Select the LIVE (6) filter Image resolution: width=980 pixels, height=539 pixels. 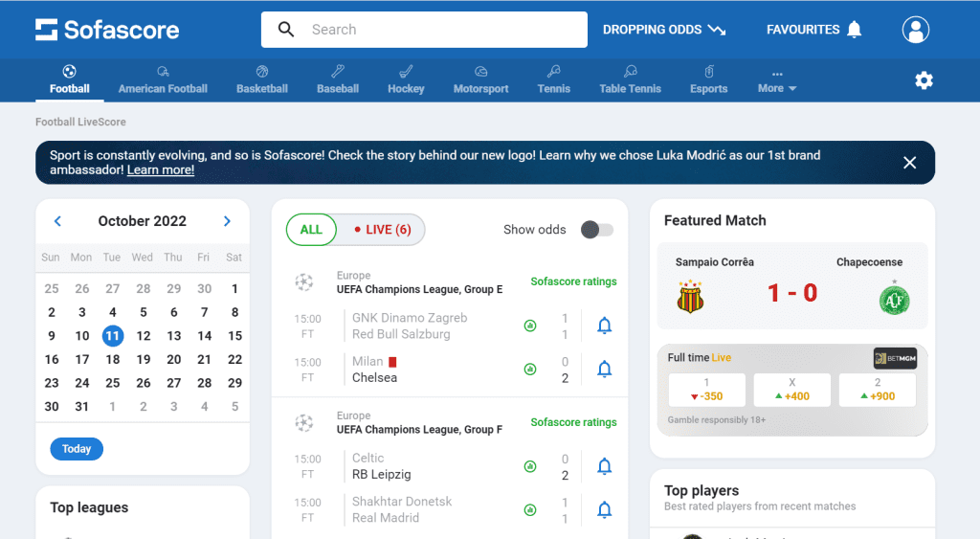click(x=382, y=230)
